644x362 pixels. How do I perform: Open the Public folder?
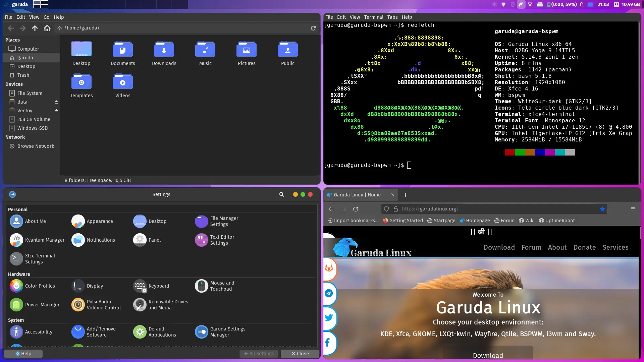click(288, 53)
